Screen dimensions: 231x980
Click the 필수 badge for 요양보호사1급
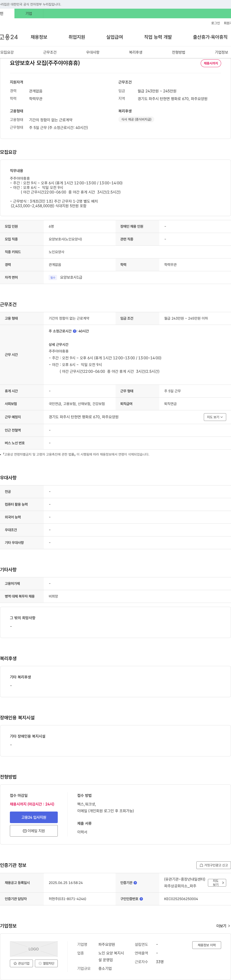tap(53, 278)
